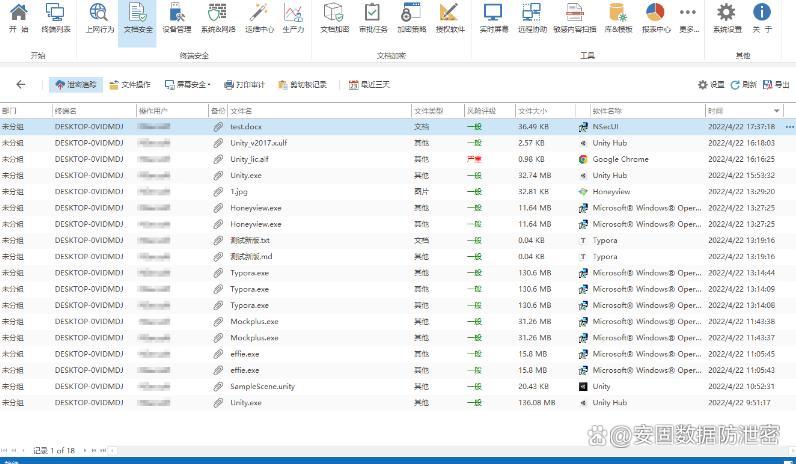Open the 时间 column sort dropdown arrow
Viewport: 796px width, 464px height.
[x=777, y=110]
